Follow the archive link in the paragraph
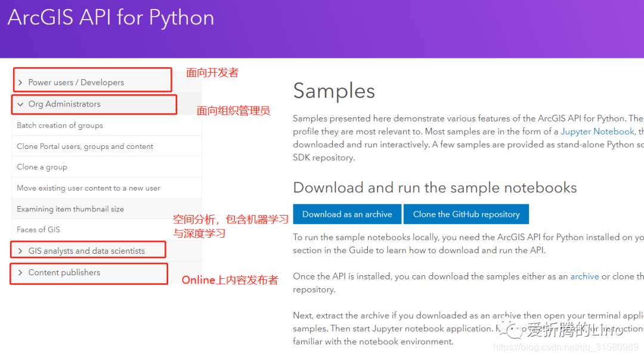Viewport: 644px width, 358px height. (584, 276)
